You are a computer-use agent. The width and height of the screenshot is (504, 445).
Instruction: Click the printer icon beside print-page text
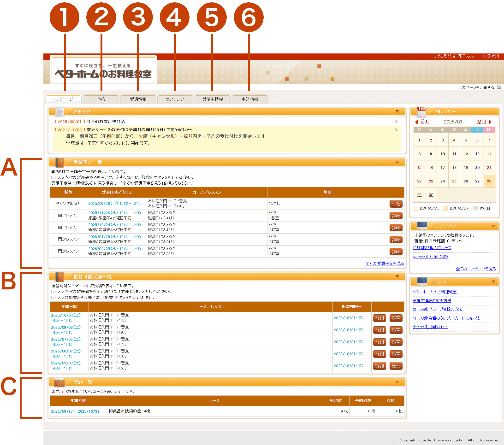[498, 87]
